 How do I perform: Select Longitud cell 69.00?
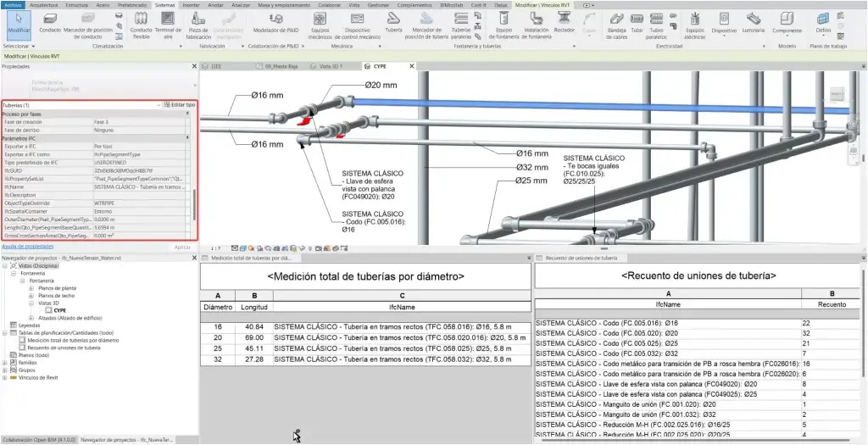(254, 337)
